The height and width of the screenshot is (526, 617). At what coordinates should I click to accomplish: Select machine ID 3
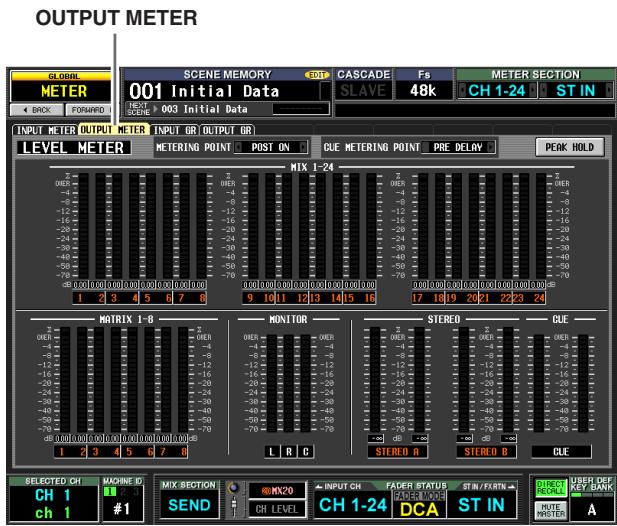[135, 491]
